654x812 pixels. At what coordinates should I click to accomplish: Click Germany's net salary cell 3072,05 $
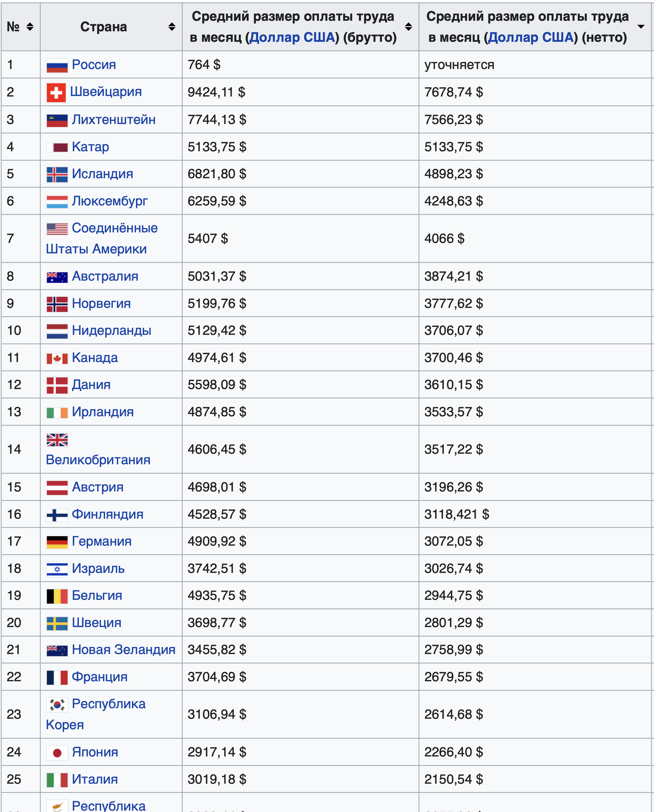click(453, 541)
